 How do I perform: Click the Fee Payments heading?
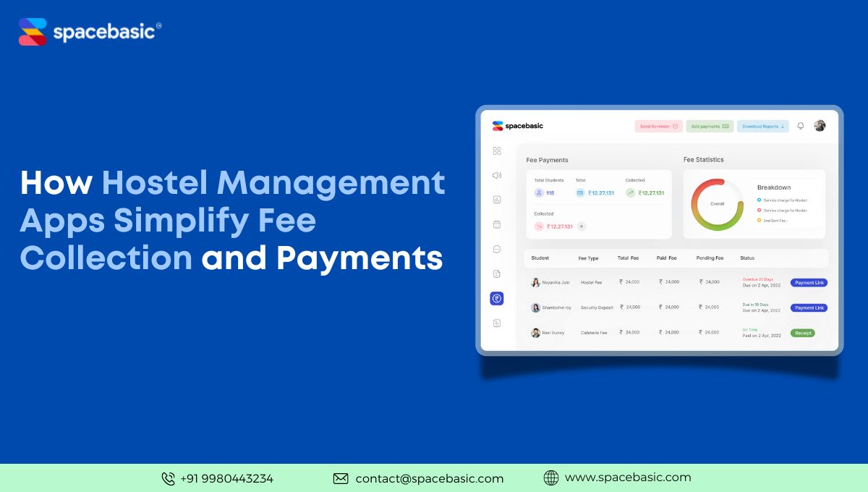pyautogui.click(x=547, y=160)
